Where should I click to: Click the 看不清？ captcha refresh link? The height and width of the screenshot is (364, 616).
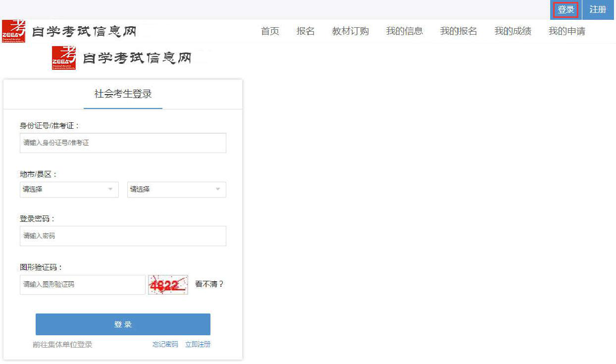209,284
